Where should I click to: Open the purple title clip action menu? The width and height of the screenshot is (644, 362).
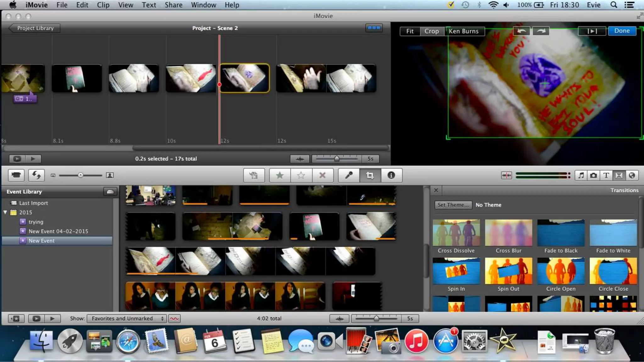point(19,99)
